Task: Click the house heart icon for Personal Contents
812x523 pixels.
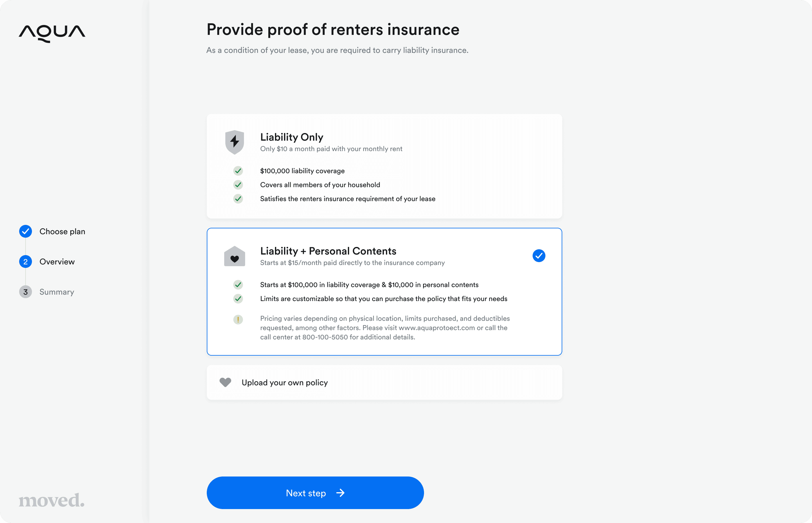Action: pyautogui.click(x=235, y=256)
